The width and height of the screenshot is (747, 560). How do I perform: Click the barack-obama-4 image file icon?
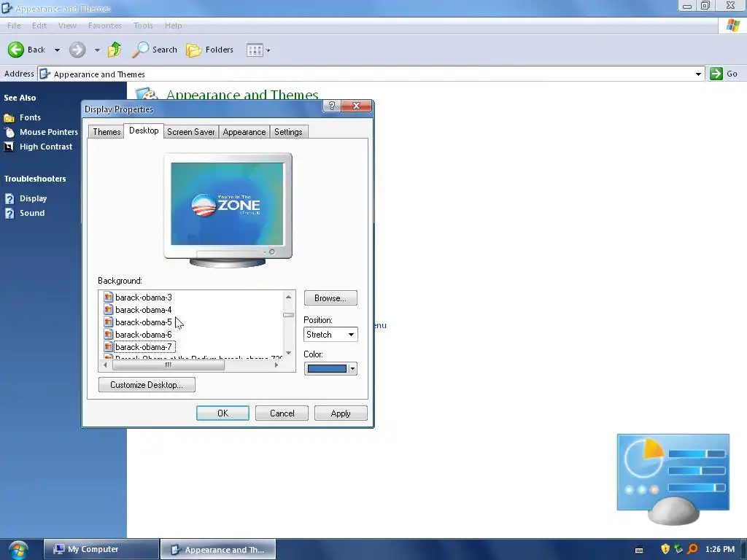coord(109,309)
